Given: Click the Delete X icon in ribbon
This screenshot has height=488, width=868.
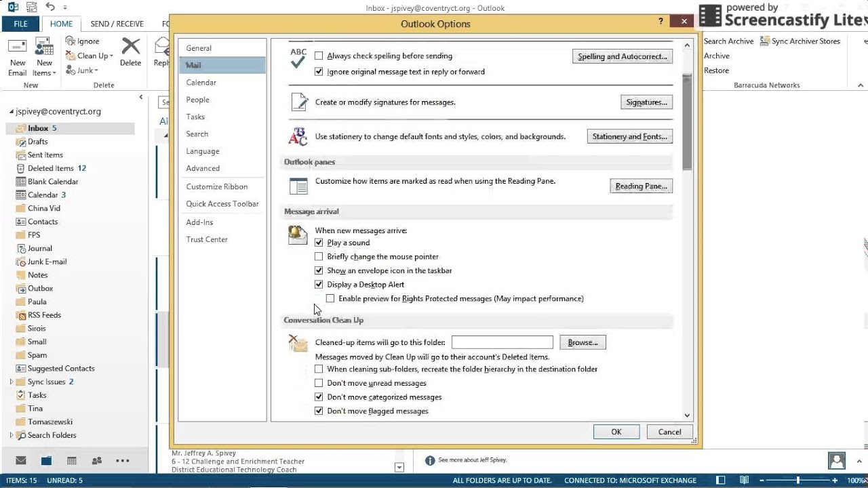Looking at the screenshot, I should (x=130, y=46).
